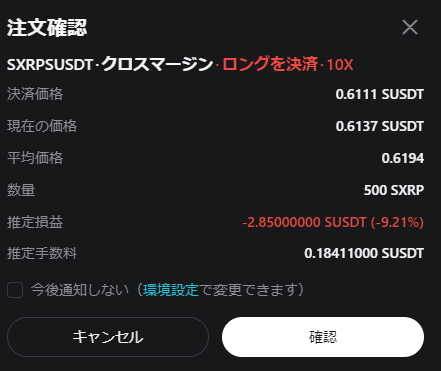Click the 現在の価格 row label
441x371 pixels.
click(42, 126)
